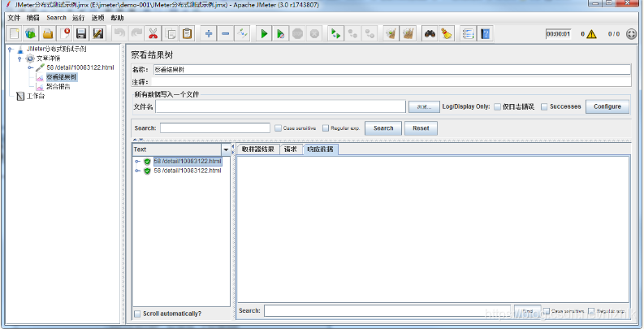This screenshot has height=329, width=644.
Task: Click the yellow warning triangle icon
Action: coord(591,34)
